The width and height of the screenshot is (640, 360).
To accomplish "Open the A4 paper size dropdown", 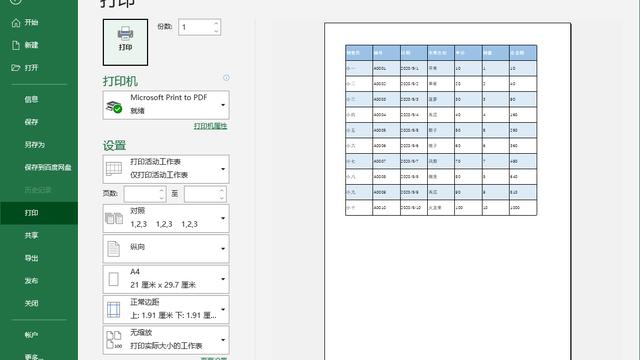I will point(166,279).
